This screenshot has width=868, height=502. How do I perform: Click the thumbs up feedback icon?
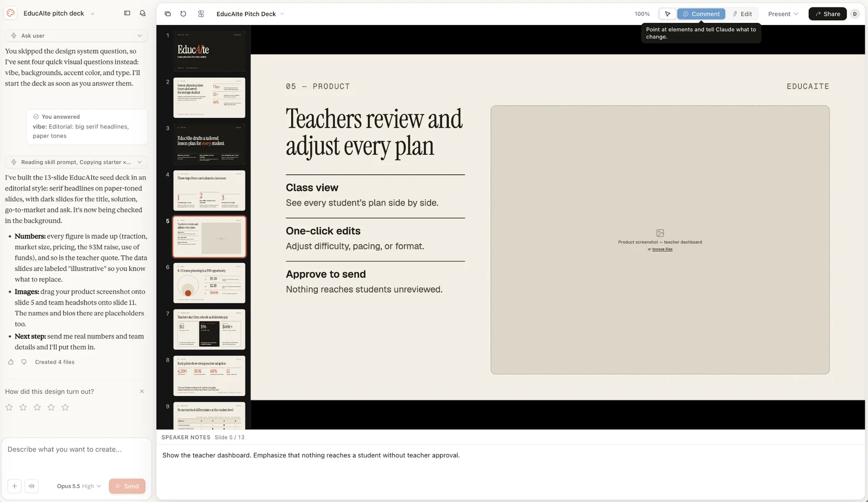click(x=11, y=362)
